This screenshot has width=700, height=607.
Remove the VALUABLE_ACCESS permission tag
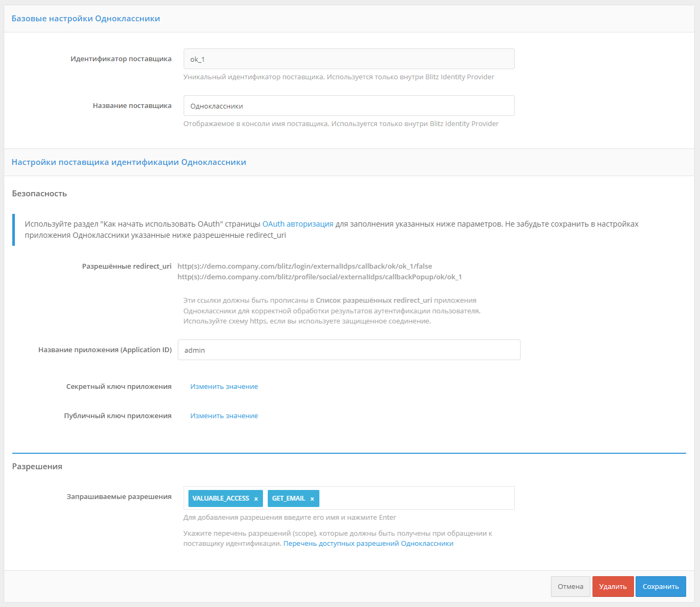pos(256,498)
